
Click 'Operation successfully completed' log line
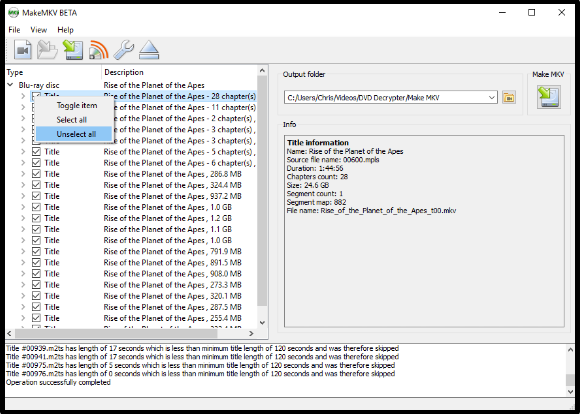click(58, 382)
